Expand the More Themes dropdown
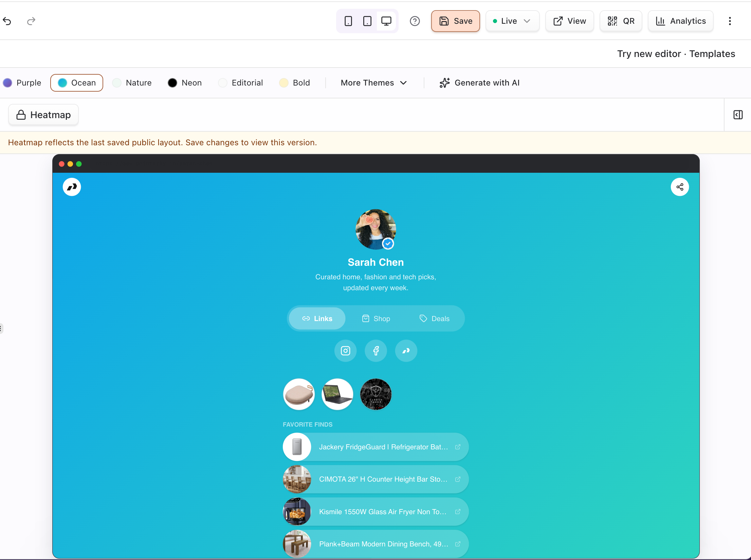This screenshot has width=751, height=560. 374,83
